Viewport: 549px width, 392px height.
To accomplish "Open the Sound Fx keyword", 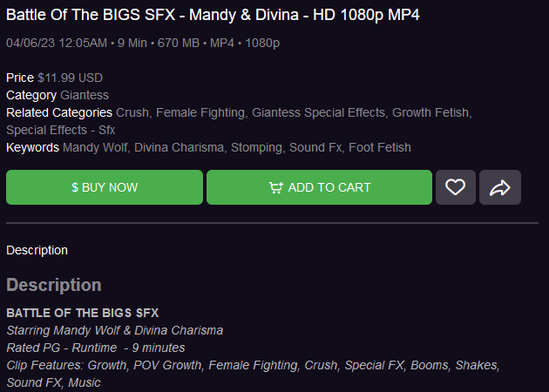I will (x=315, y=147).
